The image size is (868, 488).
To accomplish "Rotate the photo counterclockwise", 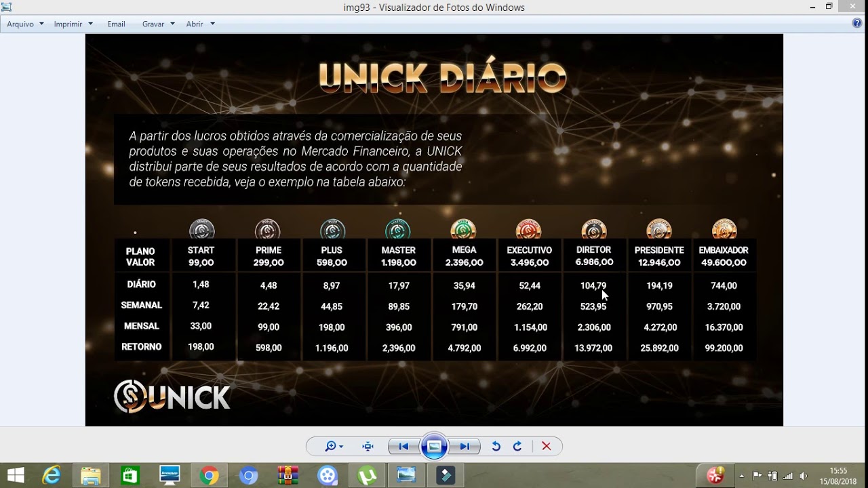I will pos(496,446).
